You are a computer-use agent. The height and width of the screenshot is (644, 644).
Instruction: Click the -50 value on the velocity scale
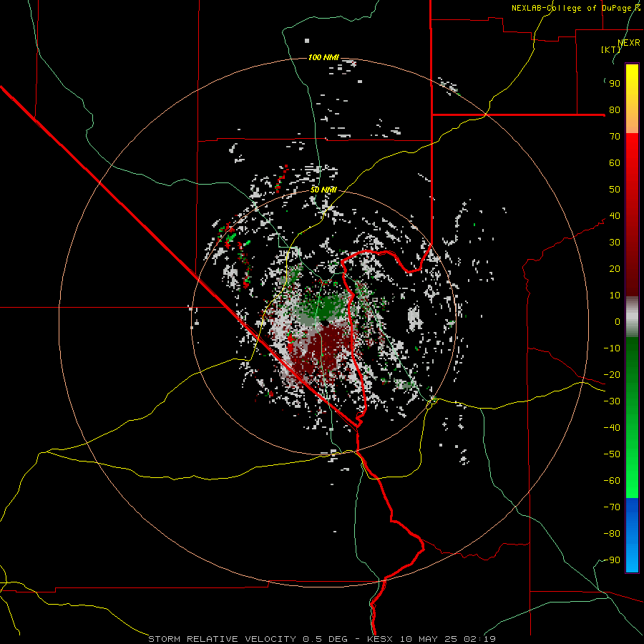click(612, 454)
